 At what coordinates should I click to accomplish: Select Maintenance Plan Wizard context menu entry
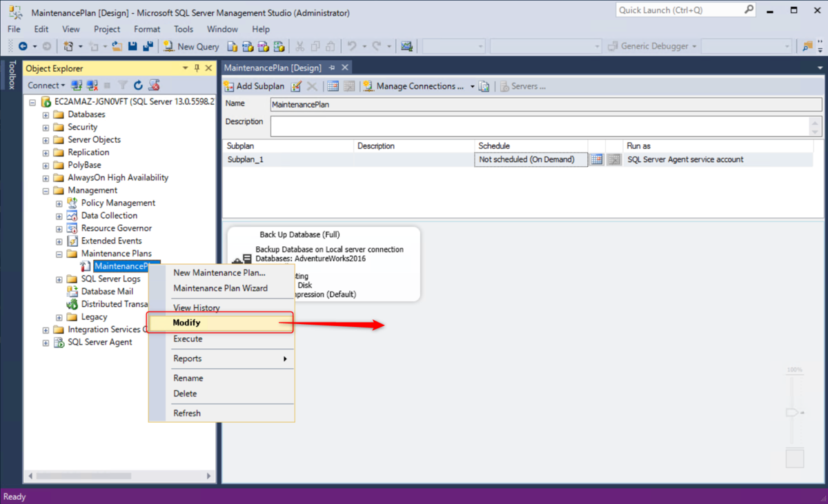point(221,288)
